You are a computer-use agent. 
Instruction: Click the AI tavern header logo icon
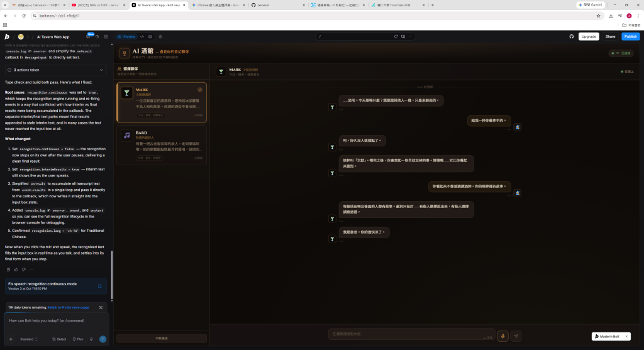[124, 53]
